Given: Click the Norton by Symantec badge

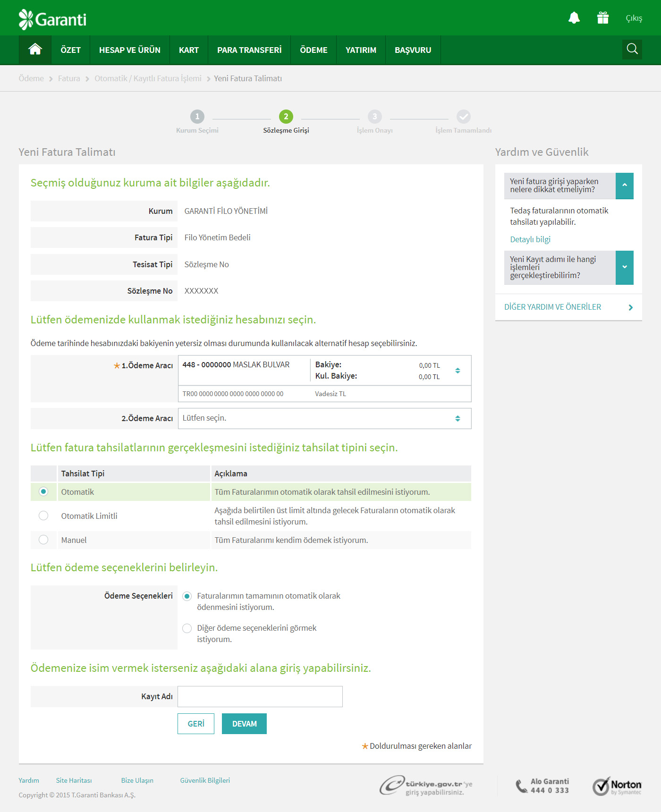Looking at the screenshot, I should coord(617,787).
